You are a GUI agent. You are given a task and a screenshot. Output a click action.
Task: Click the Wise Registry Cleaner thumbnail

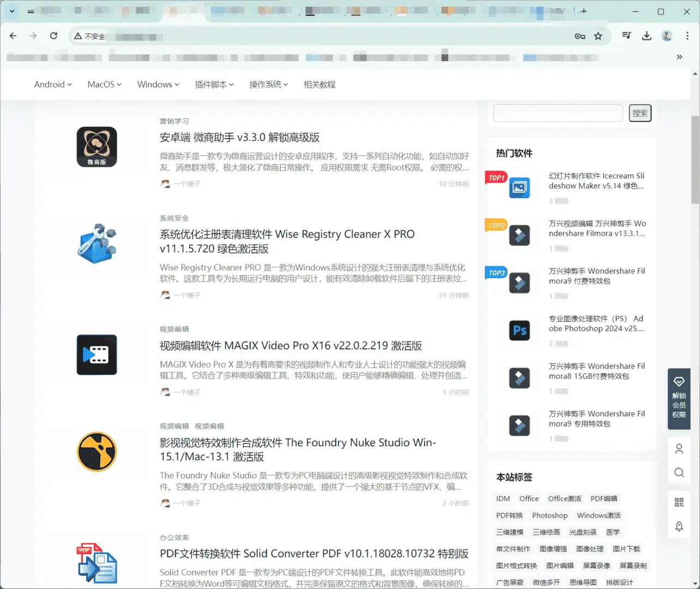coord(96,244)
